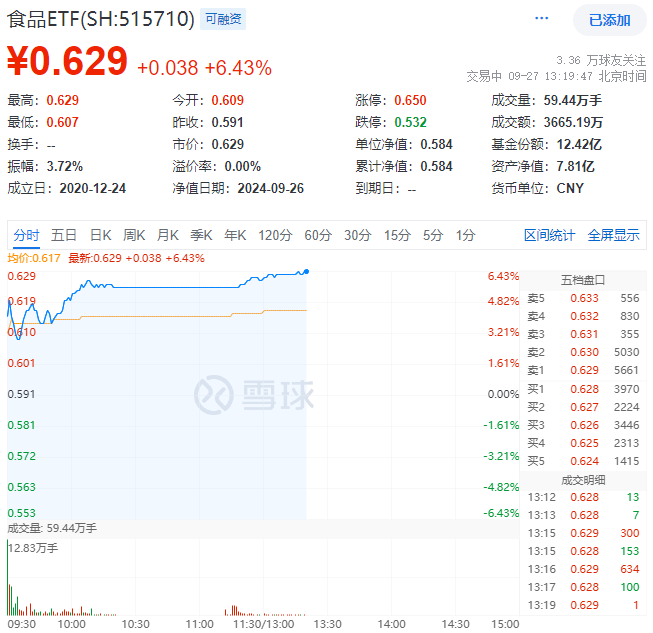Viewport: 653px width, 633px height.
Task: Switch to 周K weekly chart
Action: [135, 235]
